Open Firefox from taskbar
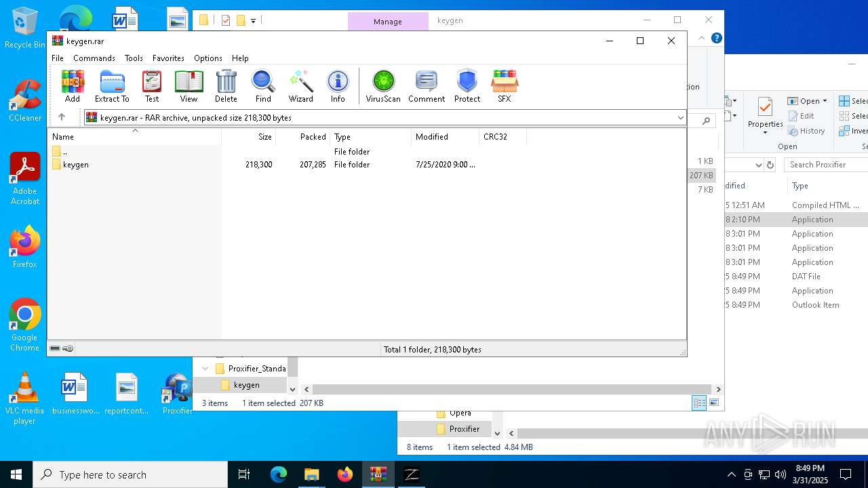 click(345, 474)
